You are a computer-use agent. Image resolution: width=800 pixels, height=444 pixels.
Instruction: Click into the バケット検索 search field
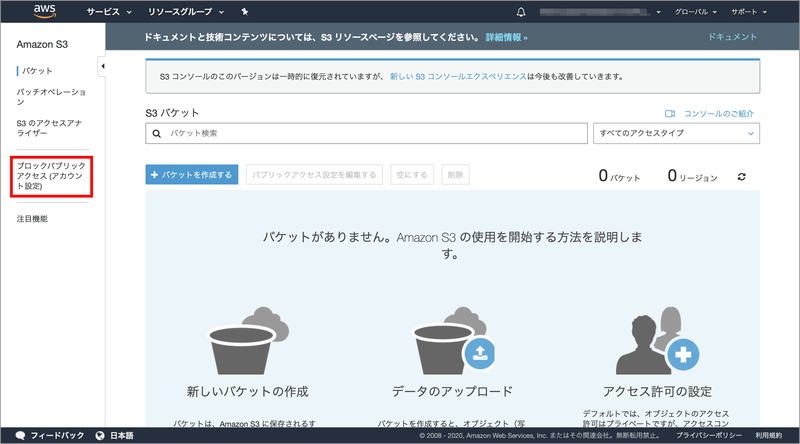click(366, 133)
